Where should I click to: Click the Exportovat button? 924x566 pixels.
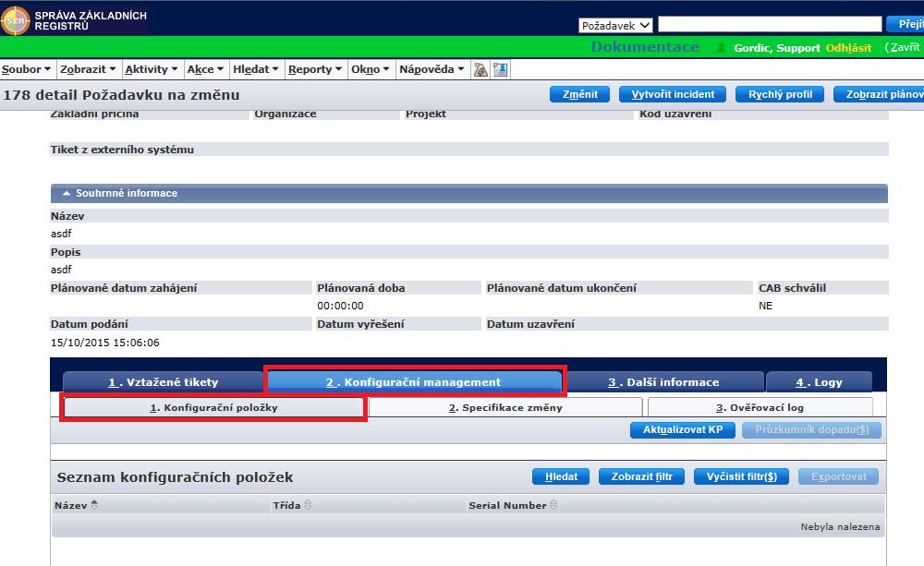pos(839,476)
